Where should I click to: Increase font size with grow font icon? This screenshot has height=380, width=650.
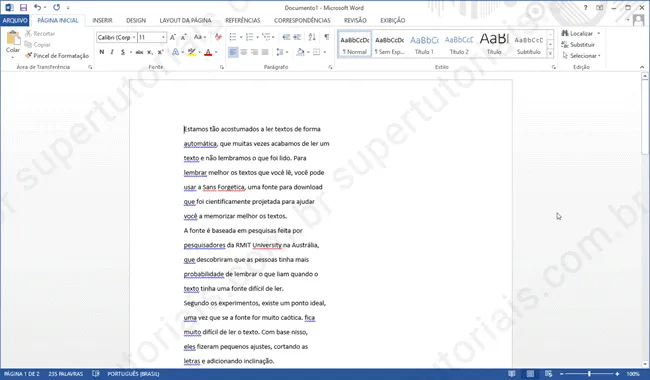[x=173, y=37]
